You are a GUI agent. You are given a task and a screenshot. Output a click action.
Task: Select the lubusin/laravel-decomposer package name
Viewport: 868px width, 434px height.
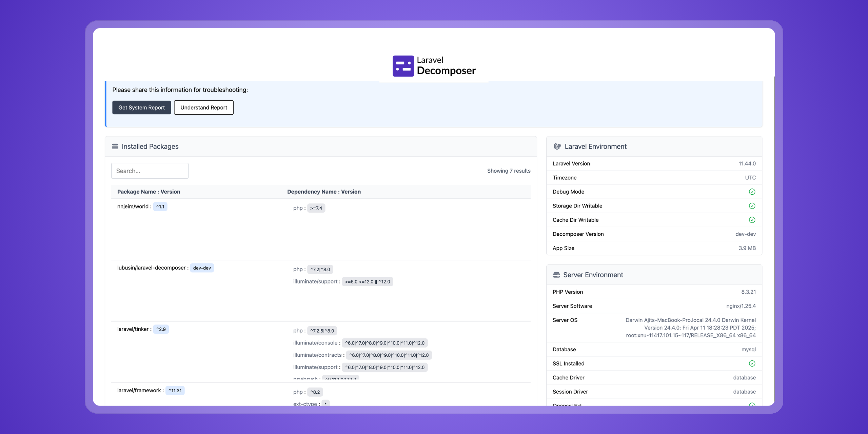point(151,268)
